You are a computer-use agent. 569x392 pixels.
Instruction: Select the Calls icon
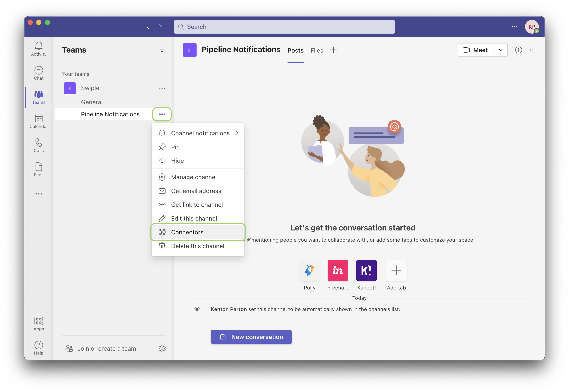coord(39,145)
